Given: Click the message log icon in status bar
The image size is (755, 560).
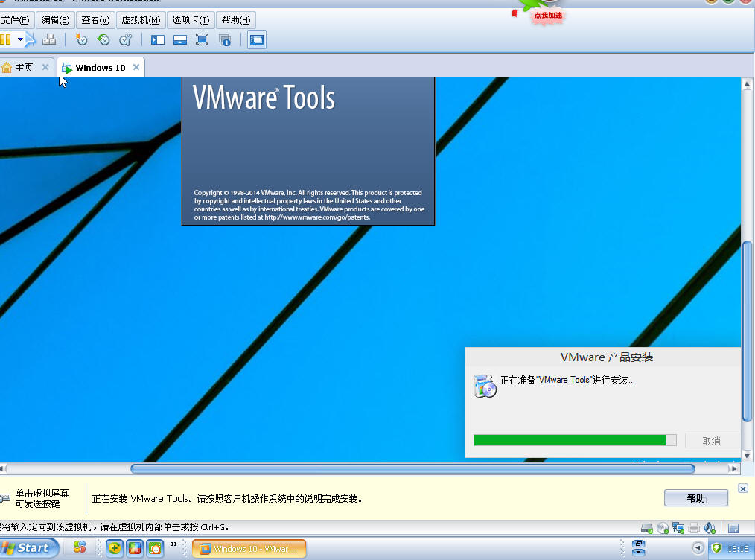Looking at the screenshot, I should tap(733, 528).
